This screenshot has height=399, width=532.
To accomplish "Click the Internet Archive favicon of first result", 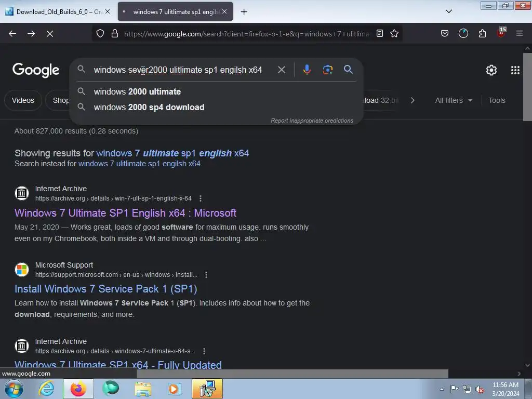I will [x=22, y=193].
